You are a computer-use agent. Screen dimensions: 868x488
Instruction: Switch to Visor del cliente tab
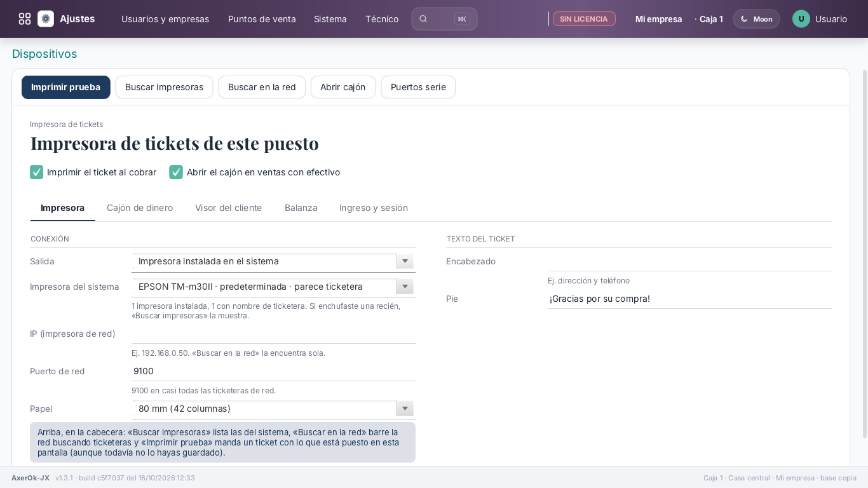tap(229, 208)
